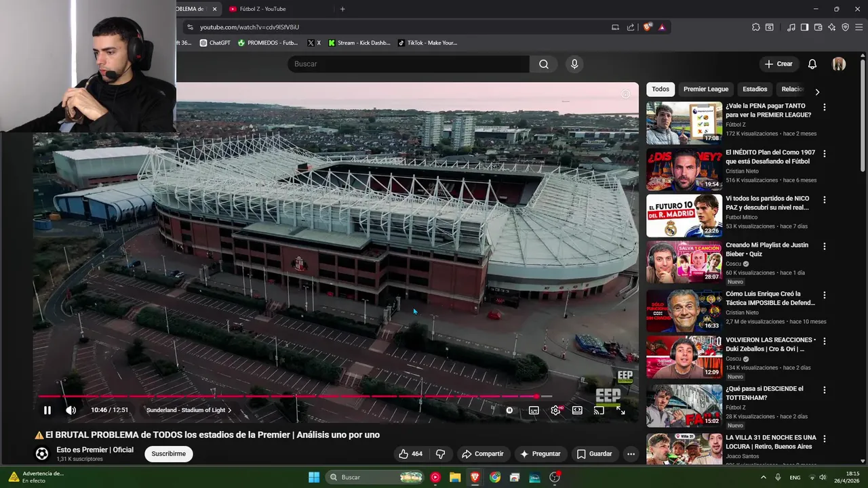Open the ChatGPT bookmark

click(215, 43)
